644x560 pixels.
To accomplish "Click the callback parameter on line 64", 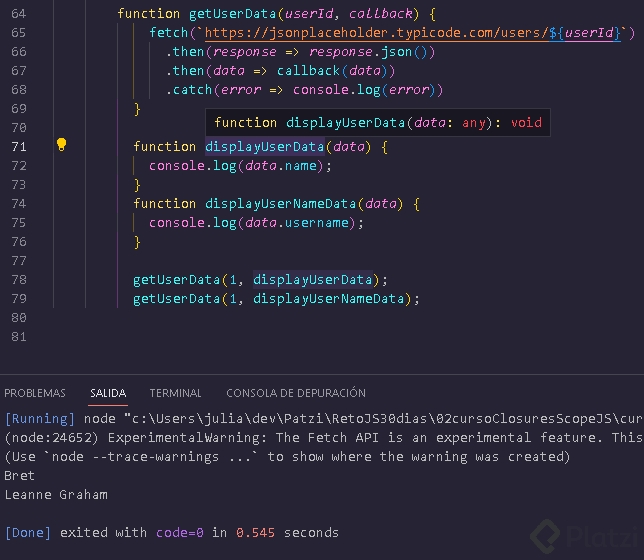I will (x=381, y=14).
